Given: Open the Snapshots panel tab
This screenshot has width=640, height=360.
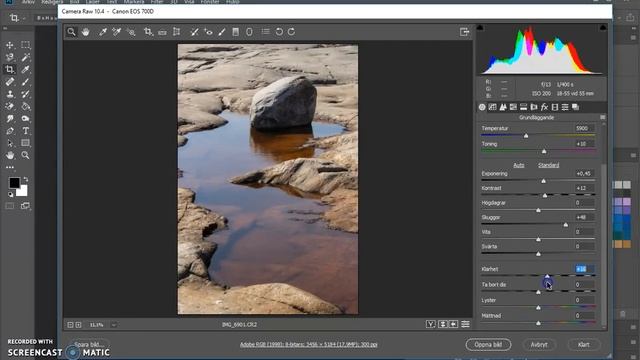Looking at the screenshot, I should tap(575, 107).
